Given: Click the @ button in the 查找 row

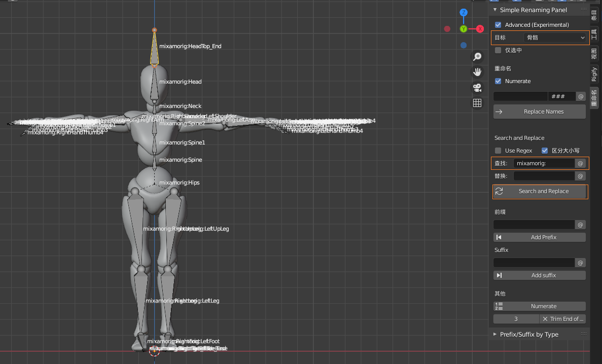Looking at the screenshot, I should [x=581, y=163].
